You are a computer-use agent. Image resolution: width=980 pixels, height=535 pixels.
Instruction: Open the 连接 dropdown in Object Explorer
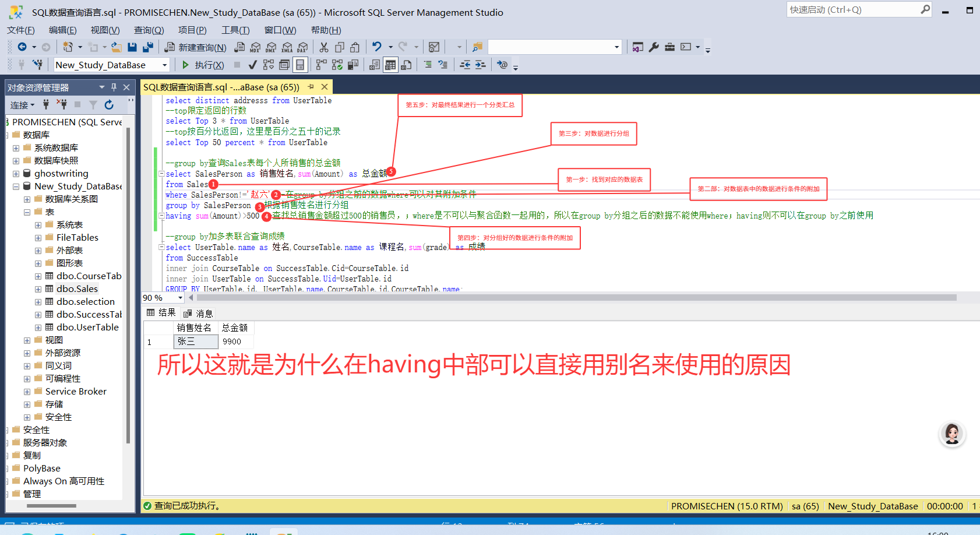(x=22, y=105)
